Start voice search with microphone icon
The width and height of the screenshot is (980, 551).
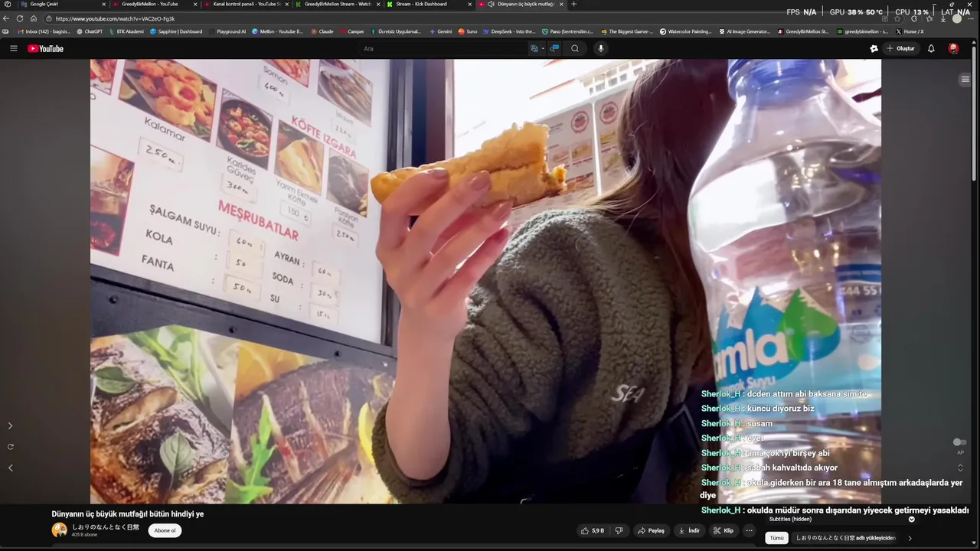point(600,48)
